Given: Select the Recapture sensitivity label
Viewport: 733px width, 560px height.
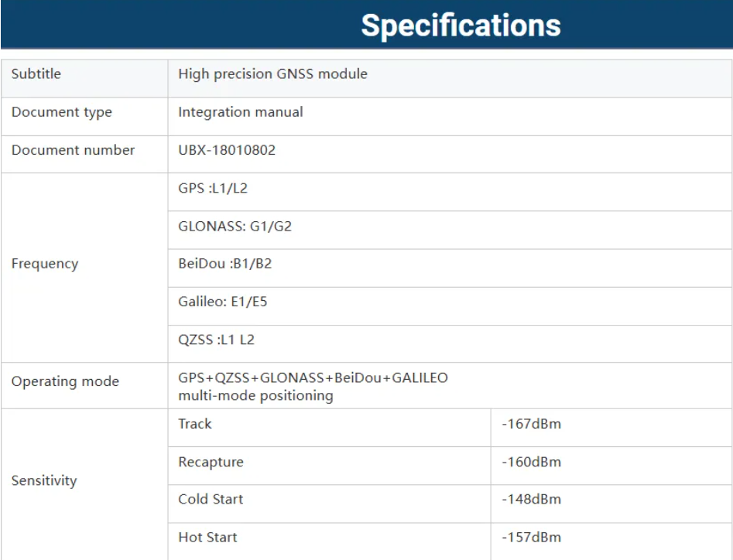Looking at the screenshot, I should tap(211, 462).
